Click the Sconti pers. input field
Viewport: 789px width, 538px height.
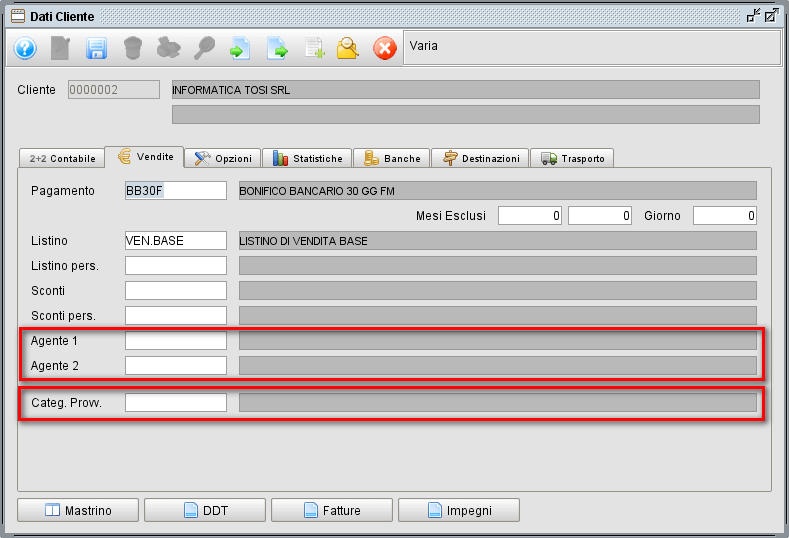click(176, 316)
